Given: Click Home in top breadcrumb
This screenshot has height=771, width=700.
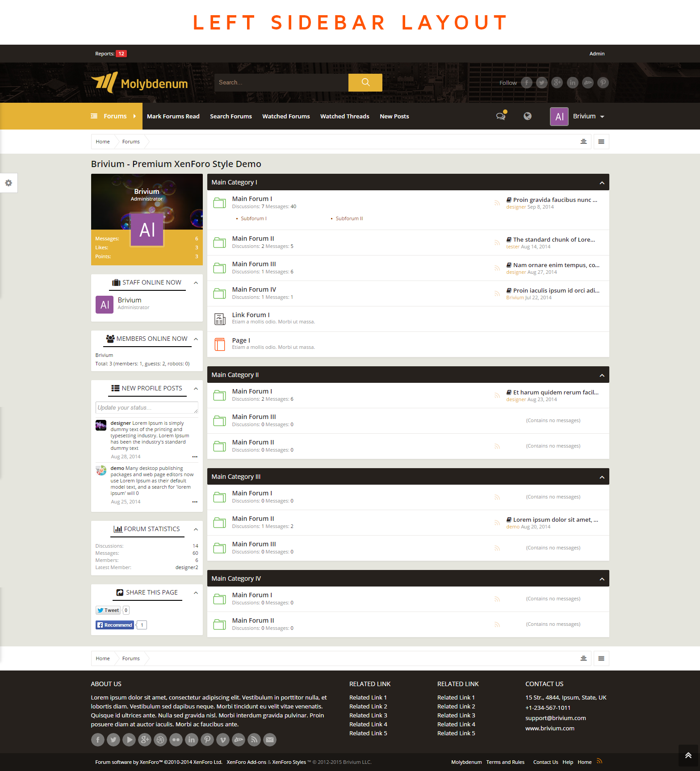Looking at the screenshot, I should pos(103,142).
